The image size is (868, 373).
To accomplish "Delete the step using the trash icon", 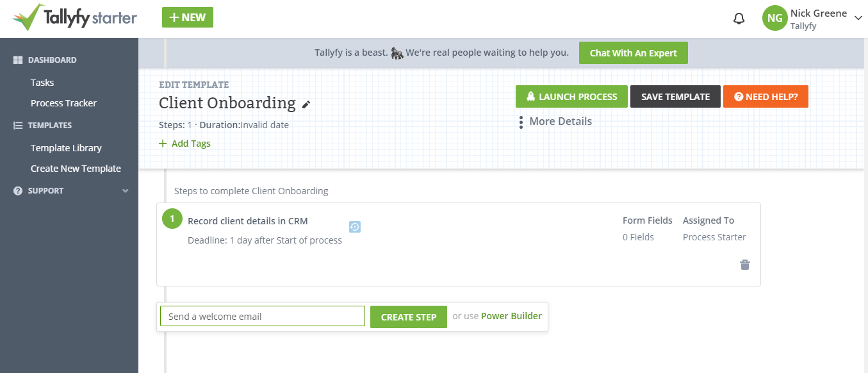I will pos(744,264).
